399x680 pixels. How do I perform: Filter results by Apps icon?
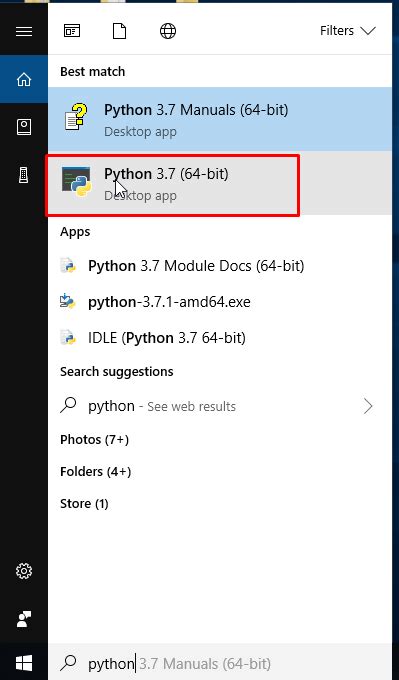(x=72, y=31)
